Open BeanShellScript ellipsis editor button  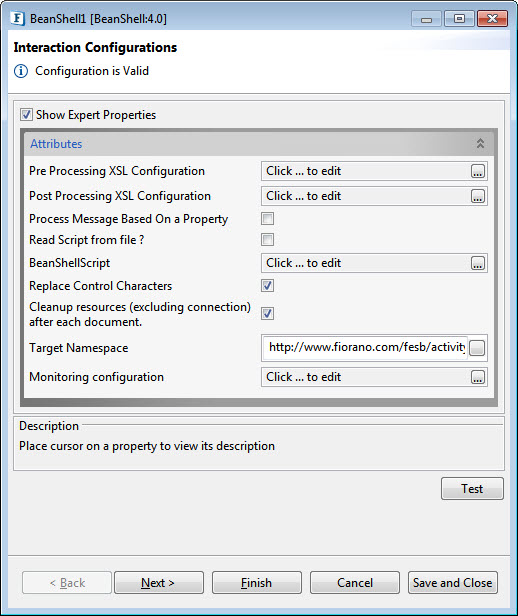[x=478, y=263]
